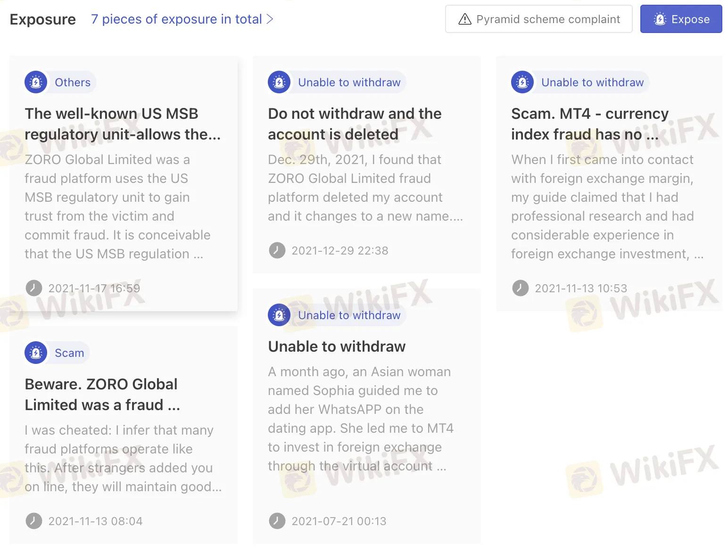Click the clock icon beside 2021-07-21 00:13

click(277, 521)
